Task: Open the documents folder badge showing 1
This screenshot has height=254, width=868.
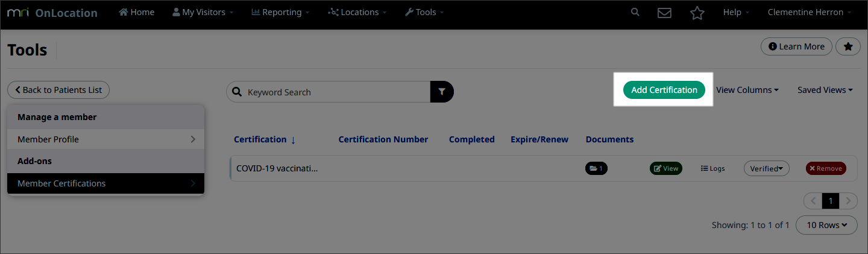Action: click(x=596, y=168)
